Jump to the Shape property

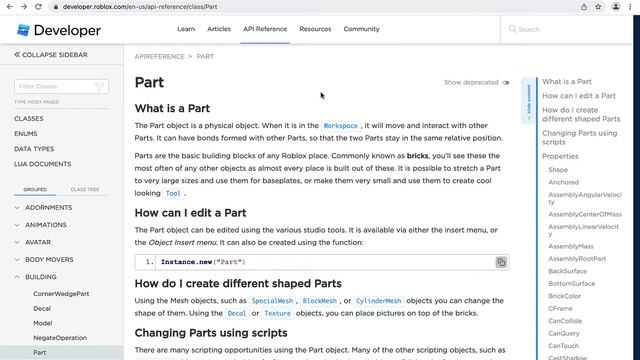[x=558, y=170]
